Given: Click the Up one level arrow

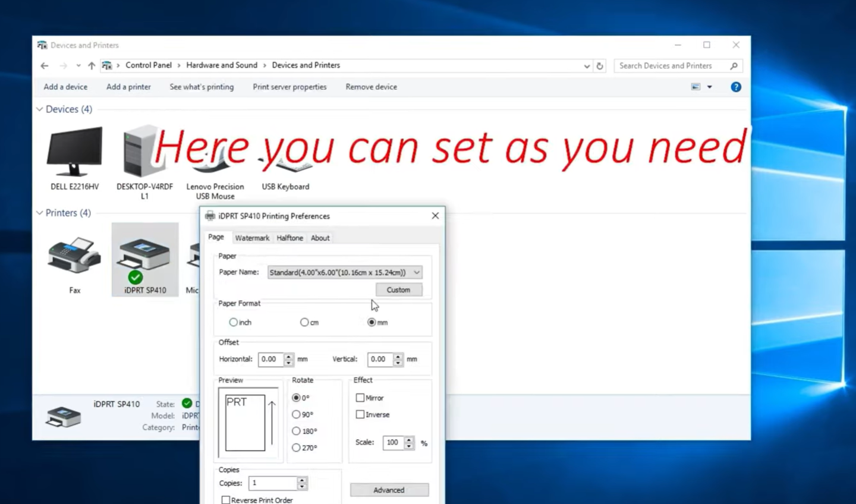Looking at the screenshot, I should 92,65.
